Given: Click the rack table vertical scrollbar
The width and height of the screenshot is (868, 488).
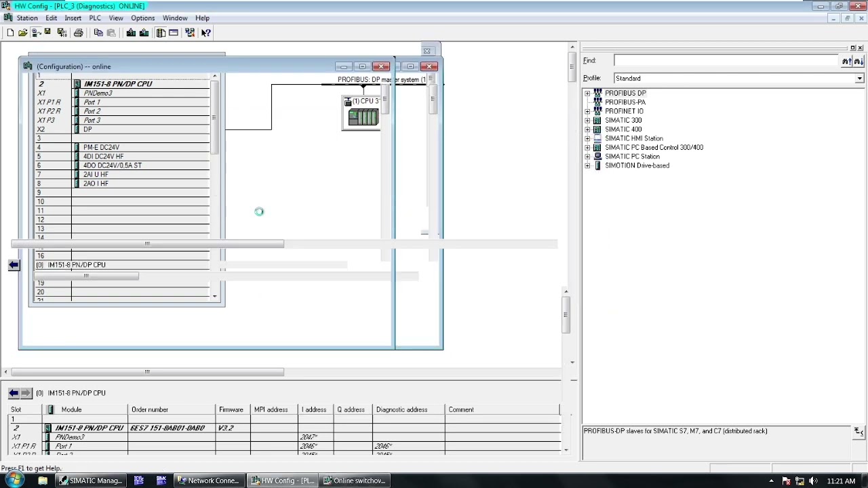Looking at the screenshot, I should 215,186.
